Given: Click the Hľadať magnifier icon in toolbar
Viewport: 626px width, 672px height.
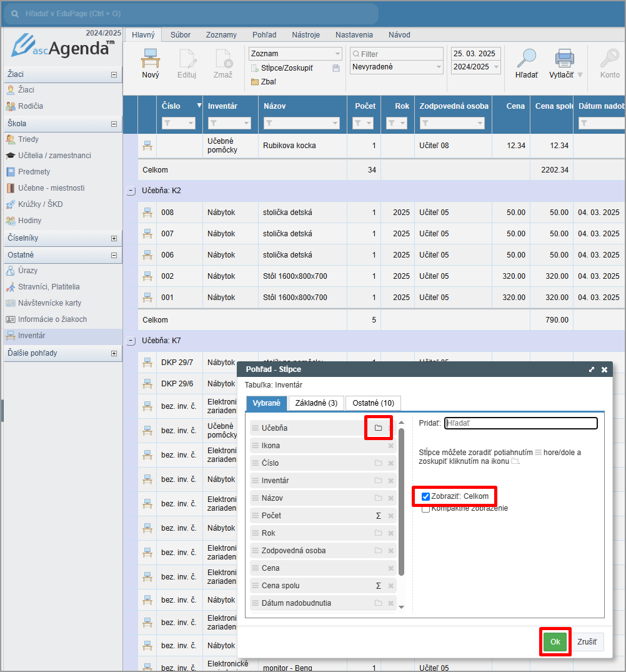Looking at the screenshot, I should pos(526,59).
